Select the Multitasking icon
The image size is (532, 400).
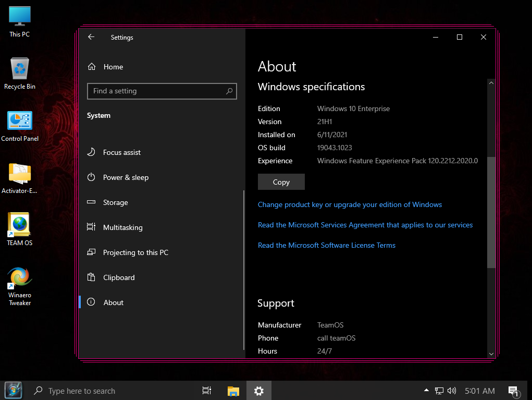[91, 227]
